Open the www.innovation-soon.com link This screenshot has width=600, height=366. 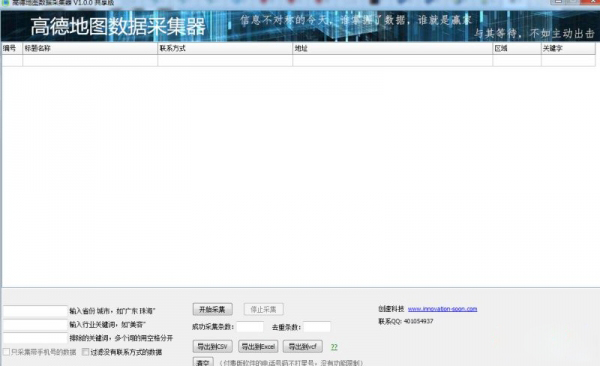click(x=442, y=309)
